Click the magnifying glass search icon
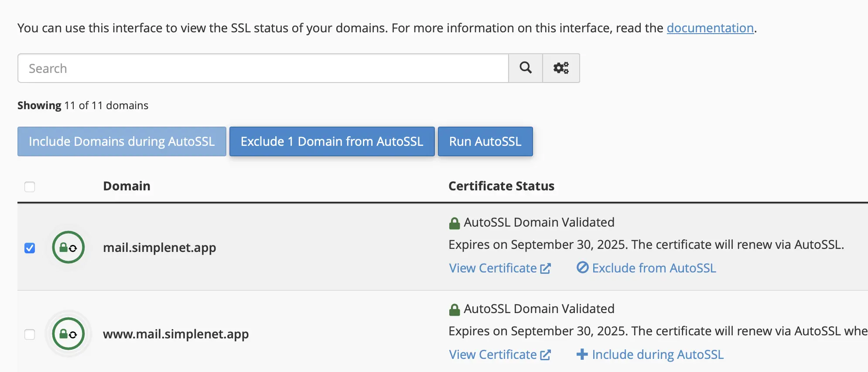 [x=526, y=68]
